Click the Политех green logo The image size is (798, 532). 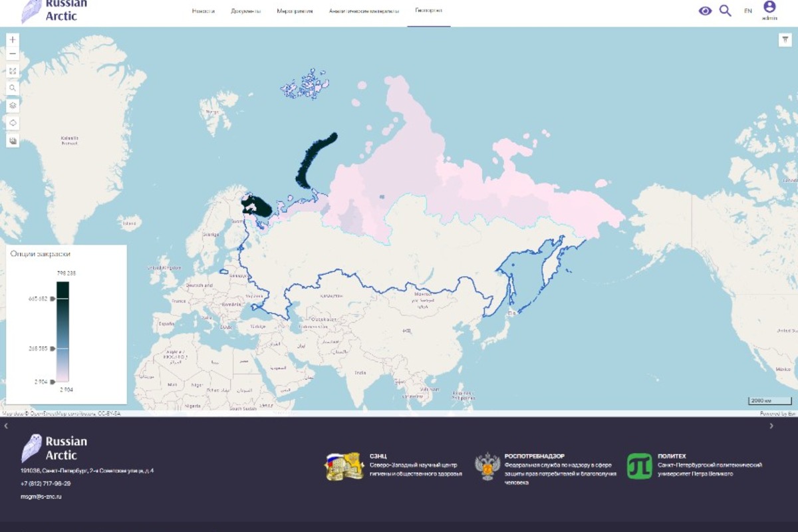tap(640, 466)
